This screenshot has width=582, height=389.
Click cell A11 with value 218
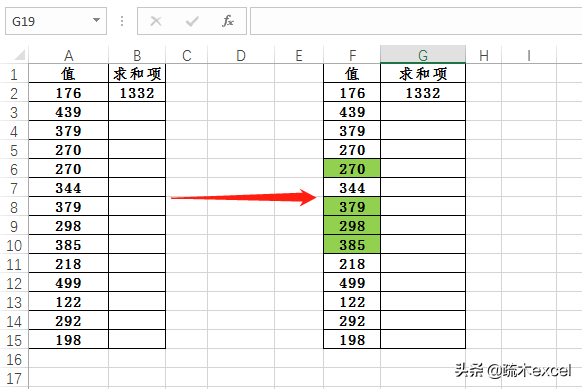tap(68, 264)
